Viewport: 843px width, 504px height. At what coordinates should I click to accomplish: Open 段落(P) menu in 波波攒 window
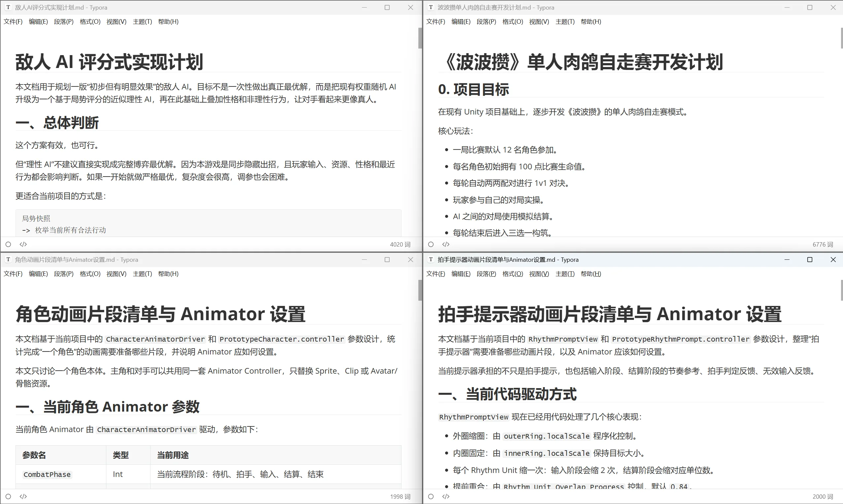click(487, 22)
